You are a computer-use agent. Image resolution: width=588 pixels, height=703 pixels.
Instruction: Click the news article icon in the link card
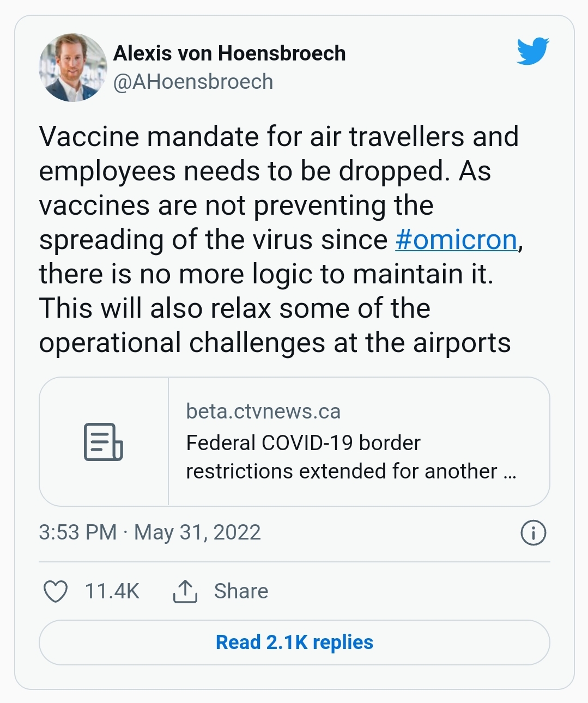pos(103,443)
